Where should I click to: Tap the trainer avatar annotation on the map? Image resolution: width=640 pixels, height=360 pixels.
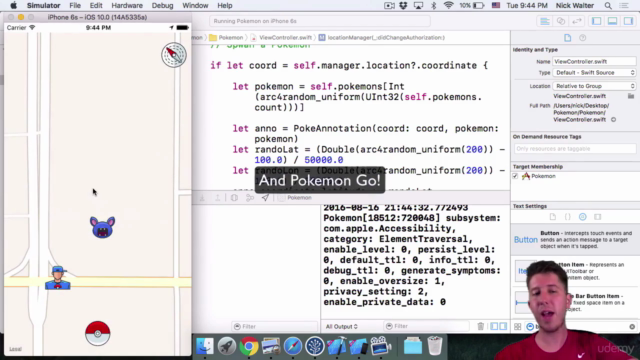point(58,278)
